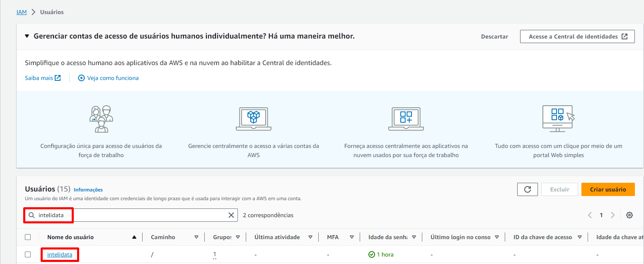Check the intelidata user row checkbox
The width and height of the screenshot is (644, 264).
[28, 254]
